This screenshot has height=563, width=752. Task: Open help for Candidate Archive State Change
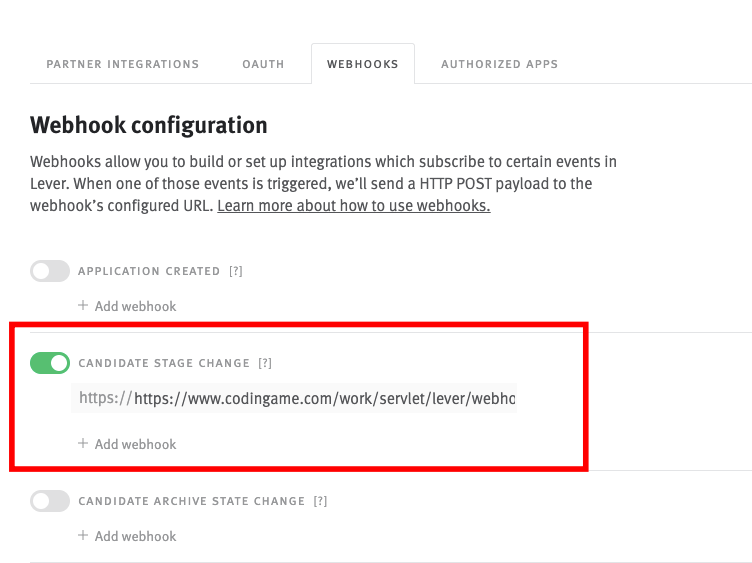(x=320, y=501)
